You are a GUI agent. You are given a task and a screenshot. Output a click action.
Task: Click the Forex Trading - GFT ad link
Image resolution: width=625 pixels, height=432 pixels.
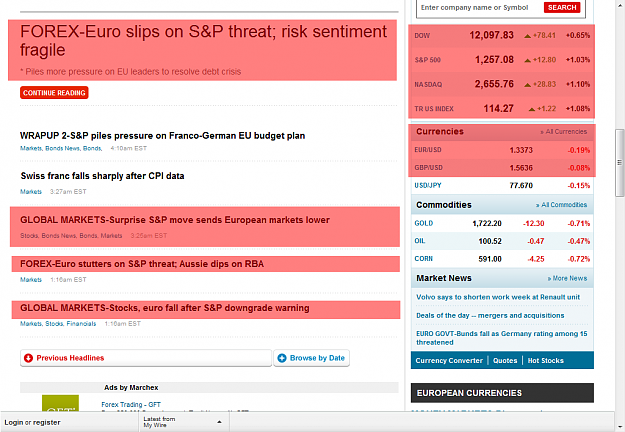tap(131, 405)
